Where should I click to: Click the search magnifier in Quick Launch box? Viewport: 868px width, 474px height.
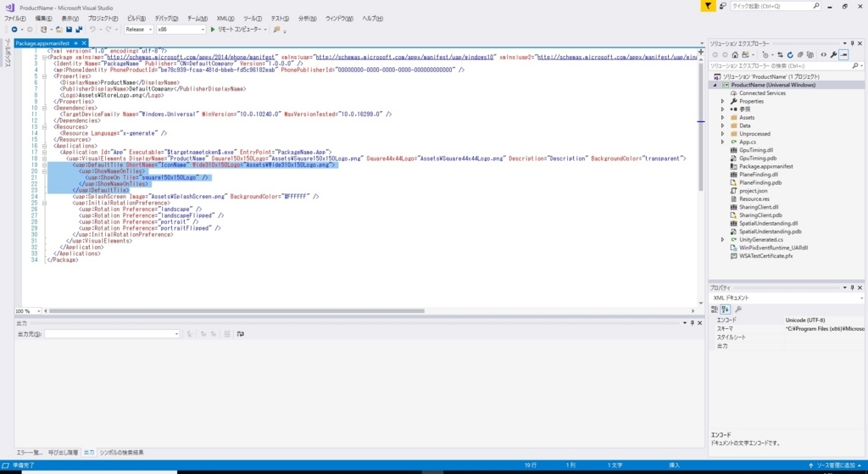point(815,6)
